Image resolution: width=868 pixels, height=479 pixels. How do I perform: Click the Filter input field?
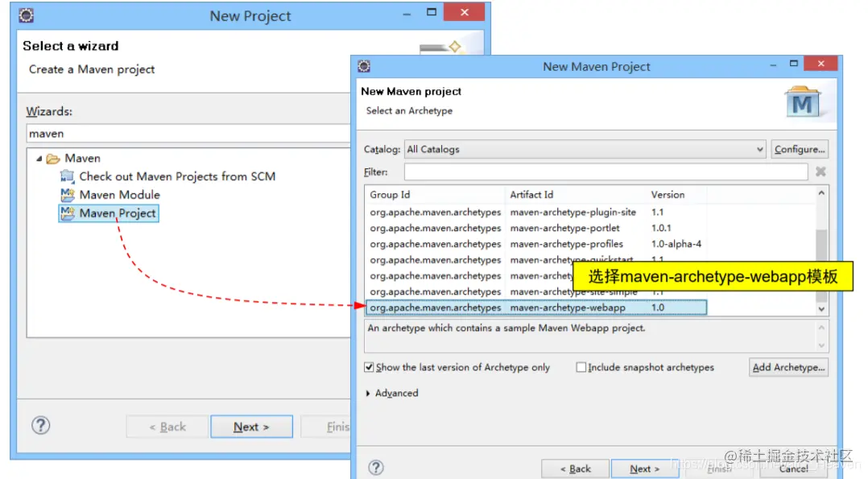[606, 171]
